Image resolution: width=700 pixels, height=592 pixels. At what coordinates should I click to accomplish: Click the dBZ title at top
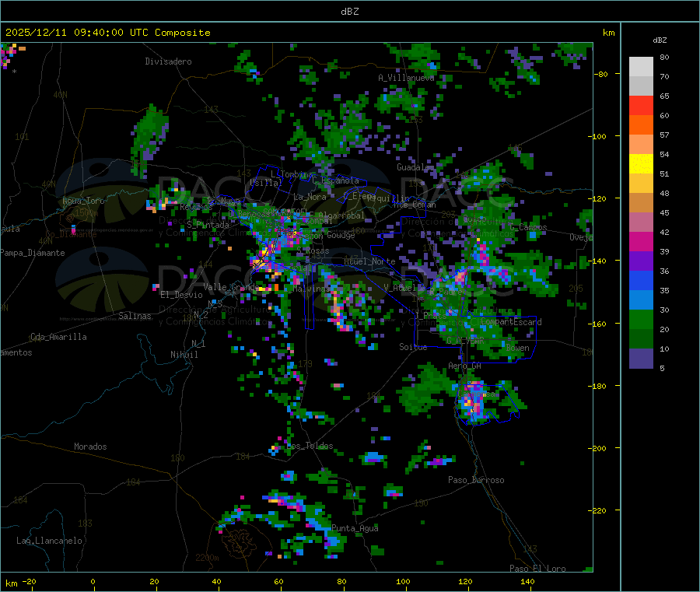click(x=349, y=12)
